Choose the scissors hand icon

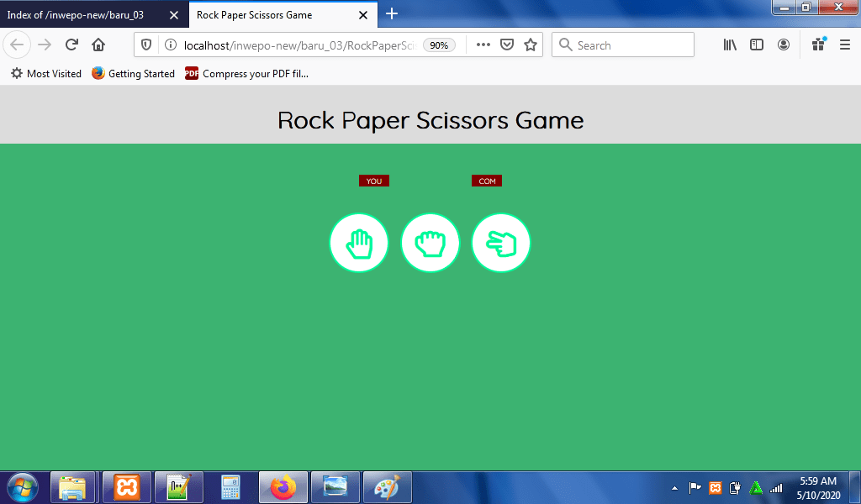point(501,243)
